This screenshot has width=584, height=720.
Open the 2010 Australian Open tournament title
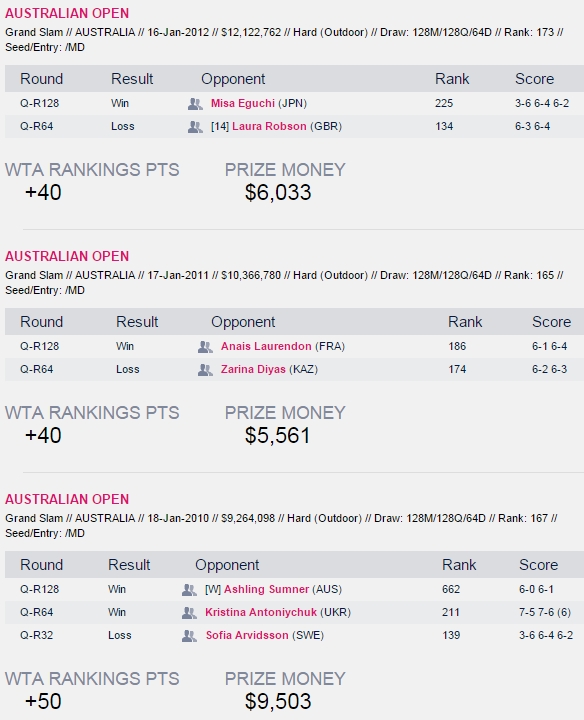[67, 499]
